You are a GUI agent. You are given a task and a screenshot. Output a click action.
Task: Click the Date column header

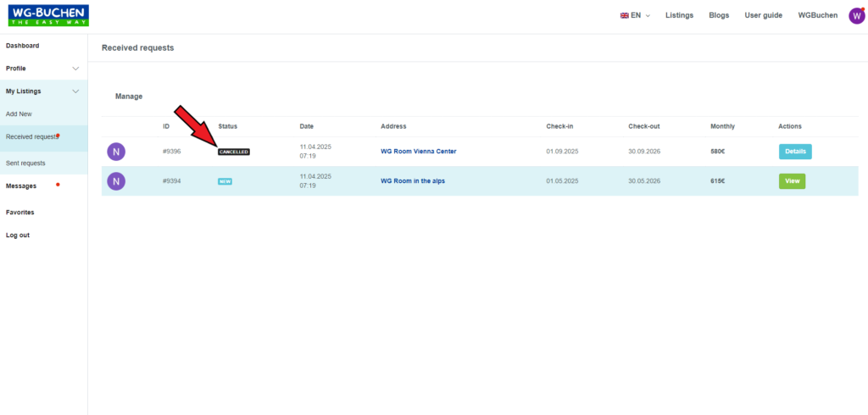tap(307, 126)
